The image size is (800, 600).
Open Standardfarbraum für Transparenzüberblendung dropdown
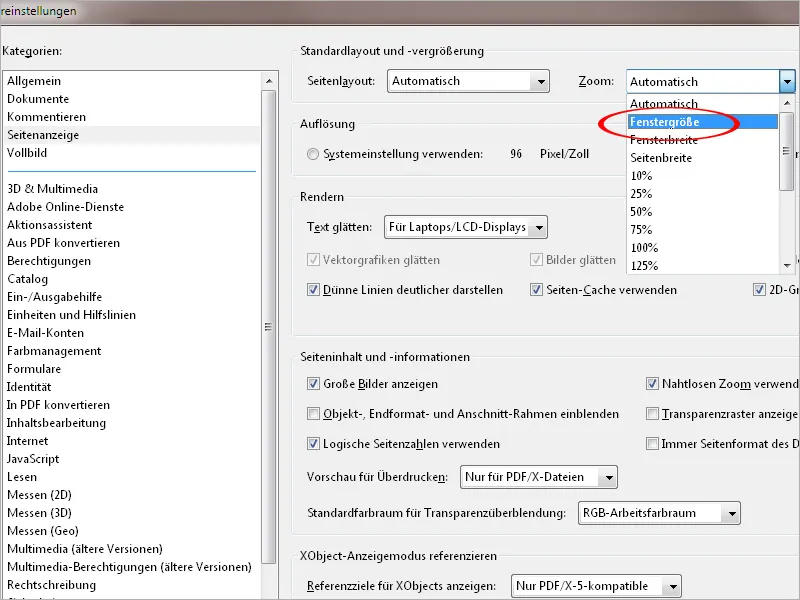coord(659,513)
